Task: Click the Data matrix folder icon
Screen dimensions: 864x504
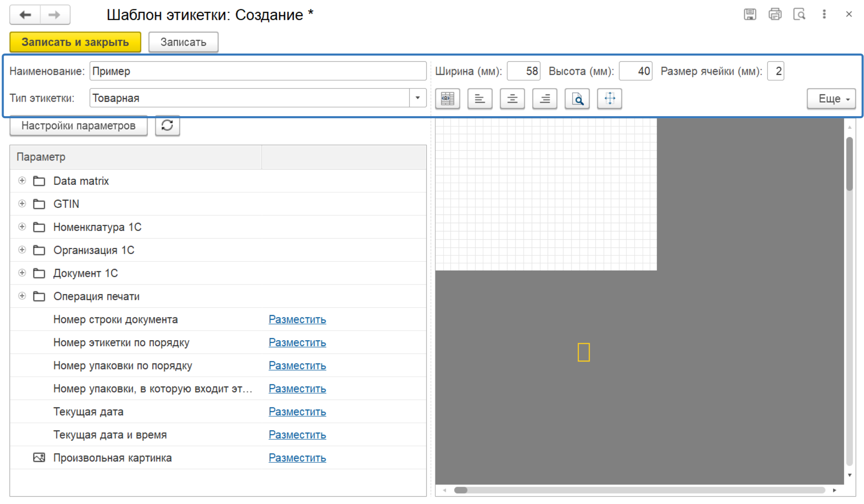Action: [x=39, y=181]
